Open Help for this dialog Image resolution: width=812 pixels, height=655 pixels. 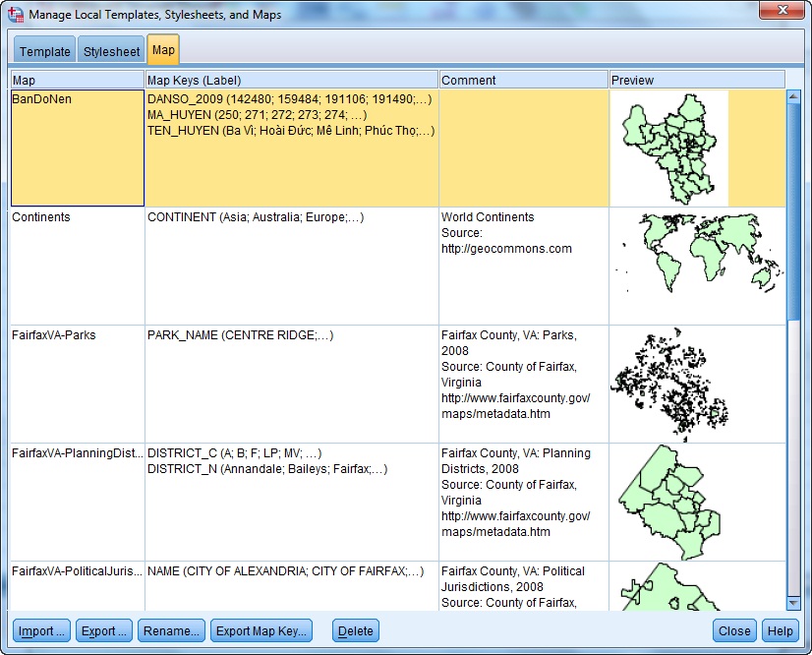[780, 631]
